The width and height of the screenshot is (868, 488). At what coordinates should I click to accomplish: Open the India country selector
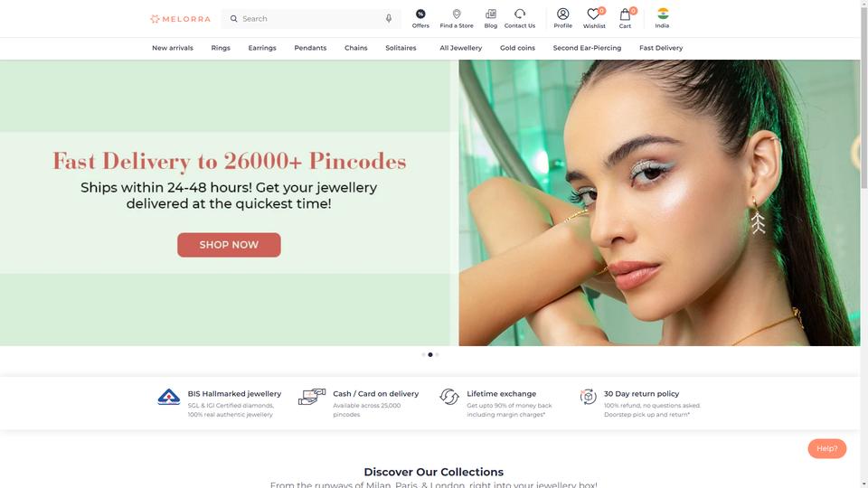[x=662, y=18]
